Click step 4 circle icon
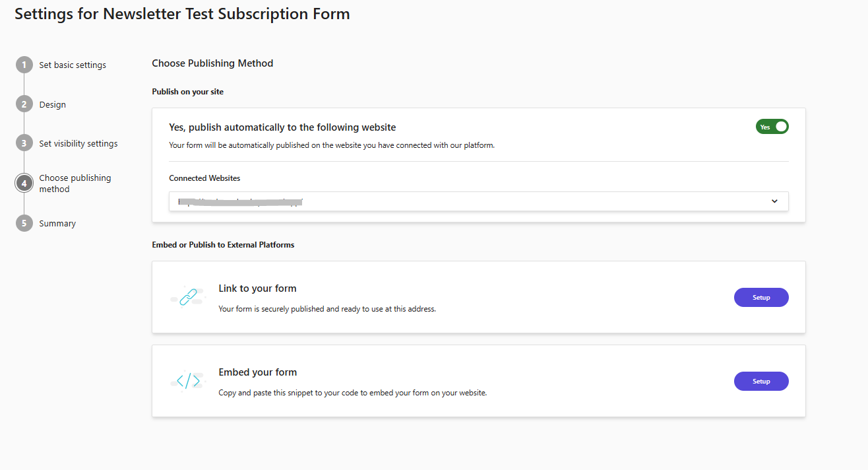 [x=24, y=184]
